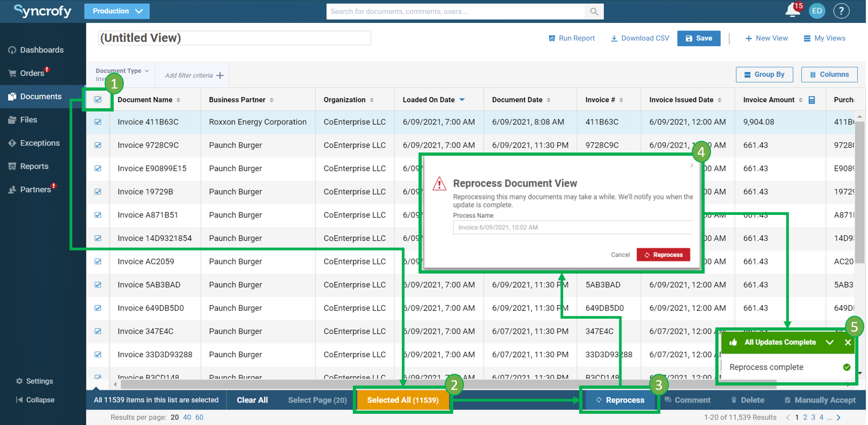Focus the document search field

coord(456,11)
